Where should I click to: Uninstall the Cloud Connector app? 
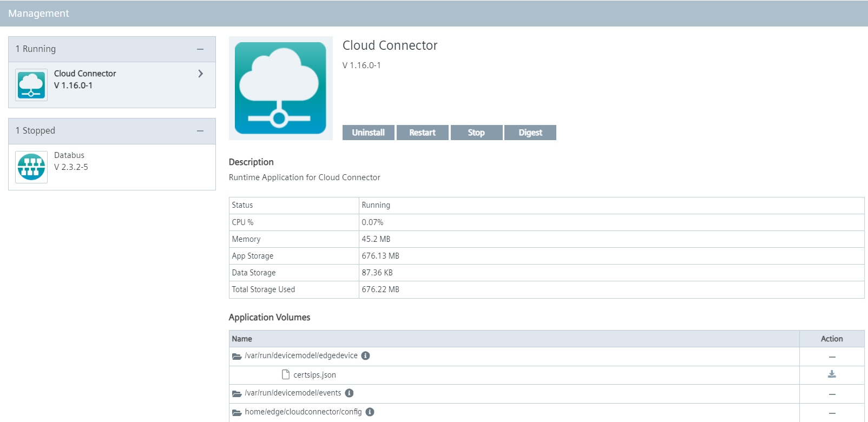tap(369, 133)
